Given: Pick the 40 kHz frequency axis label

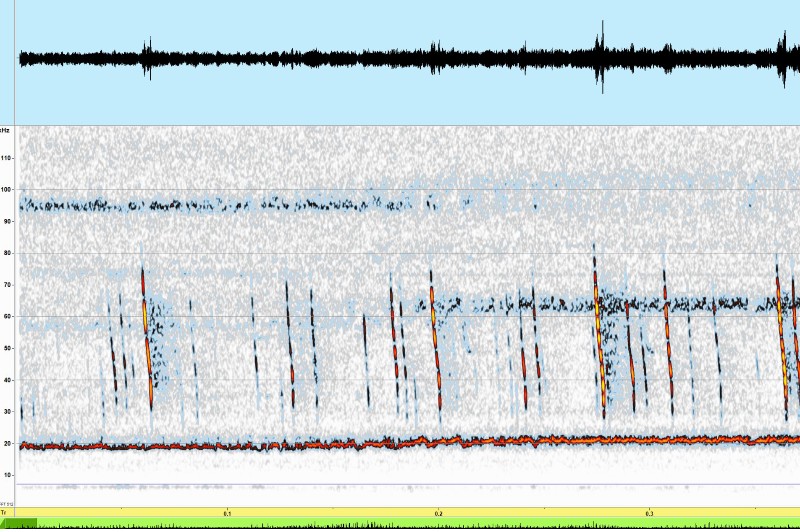Looking at the screenshot, I should click(x=6, y=380).
